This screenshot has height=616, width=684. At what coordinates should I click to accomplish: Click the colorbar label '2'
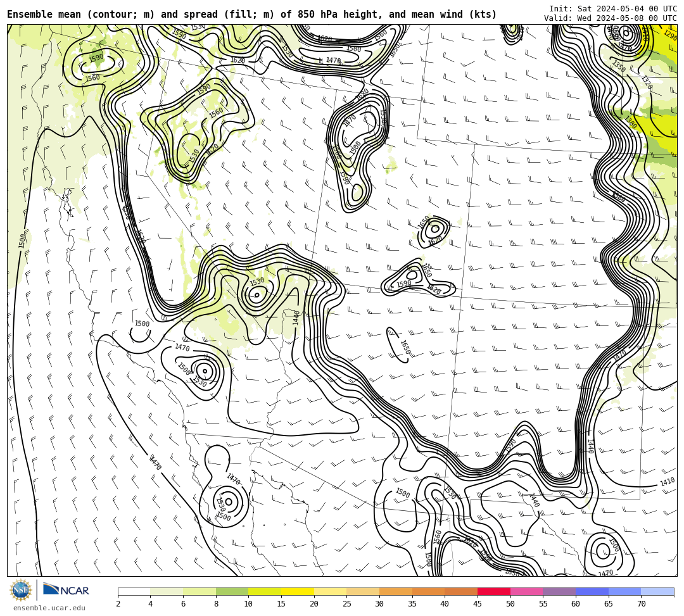[118, 604]
